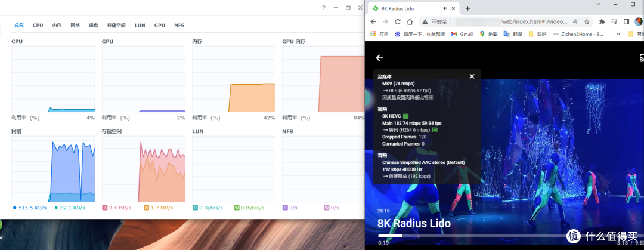Open the 翻译 translate bookmark
Image resolution: width=644 pixels, height=250 pixels.
(513, 34)
